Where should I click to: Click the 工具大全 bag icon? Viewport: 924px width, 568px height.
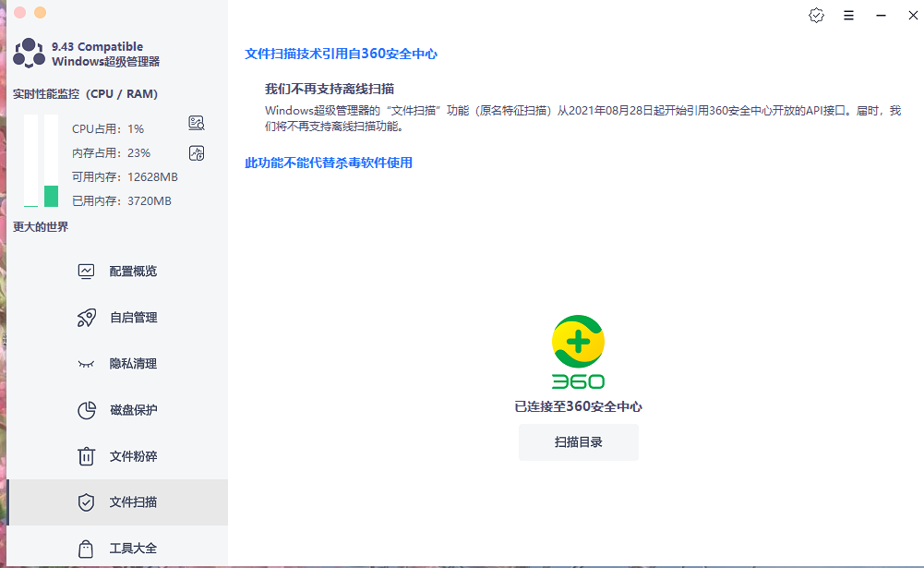coord(86,549)
